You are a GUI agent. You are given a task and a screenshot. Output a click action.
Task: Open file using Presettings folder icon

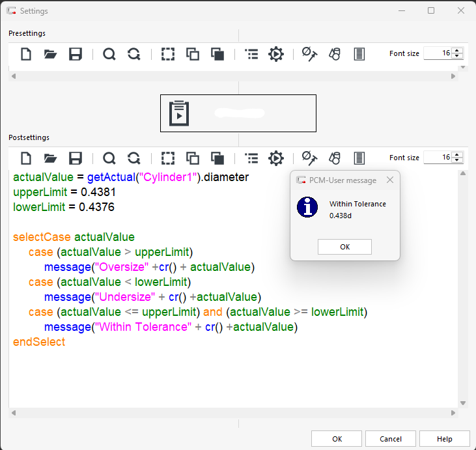[x=51, y=54]
